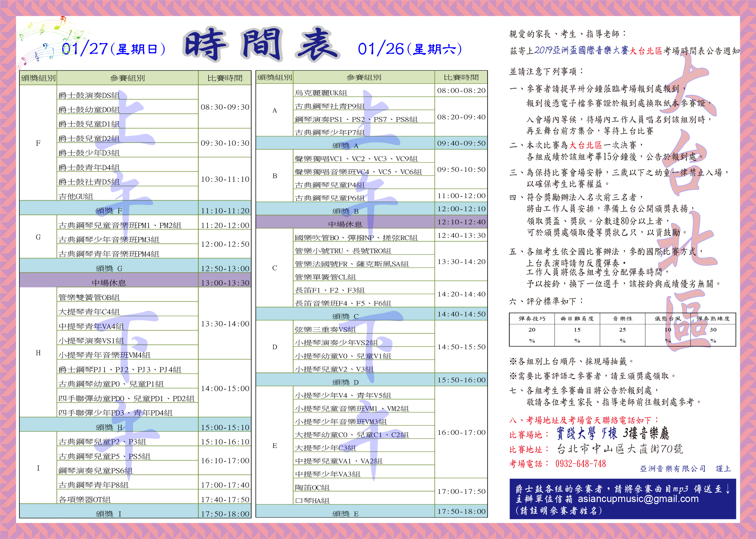The height and width of the screenshot is (539, 756).
Task: Click the 彈奏熟練度 scoring column header
Action: 713,319
